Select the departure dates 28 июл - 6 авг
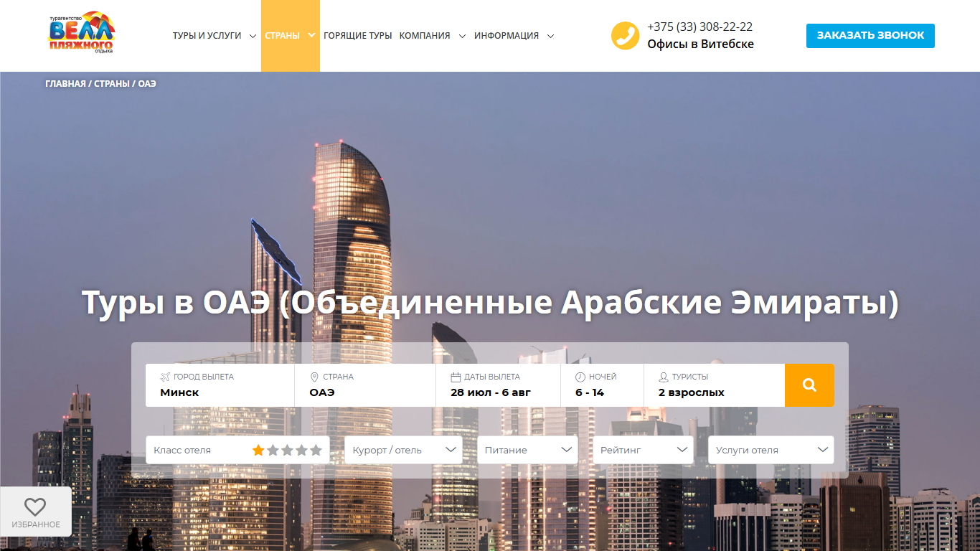 pyautogui.click(x=499, y=385)
